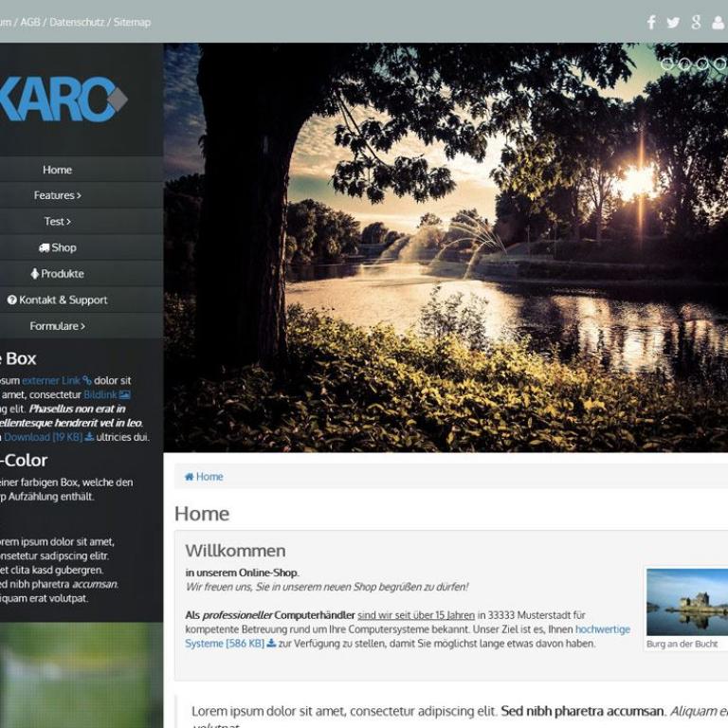Open the Home menu item in sidebar
728x728 pixels.
point(58,170)
